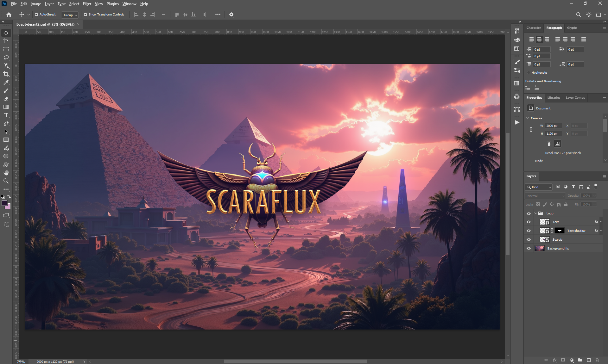The image size is (608, 364).
Task: Click the create new group folder icon
Action: [580, 360]
